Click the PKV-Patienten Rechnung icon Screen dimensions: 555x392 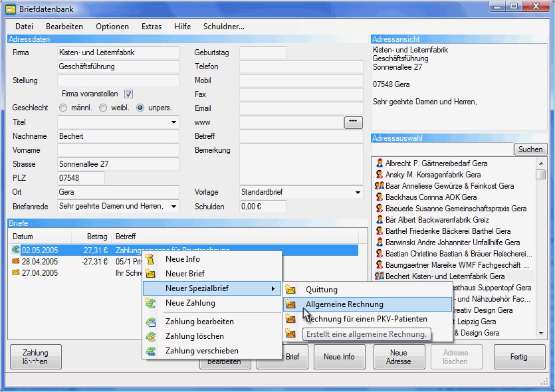tap(290, 319)
